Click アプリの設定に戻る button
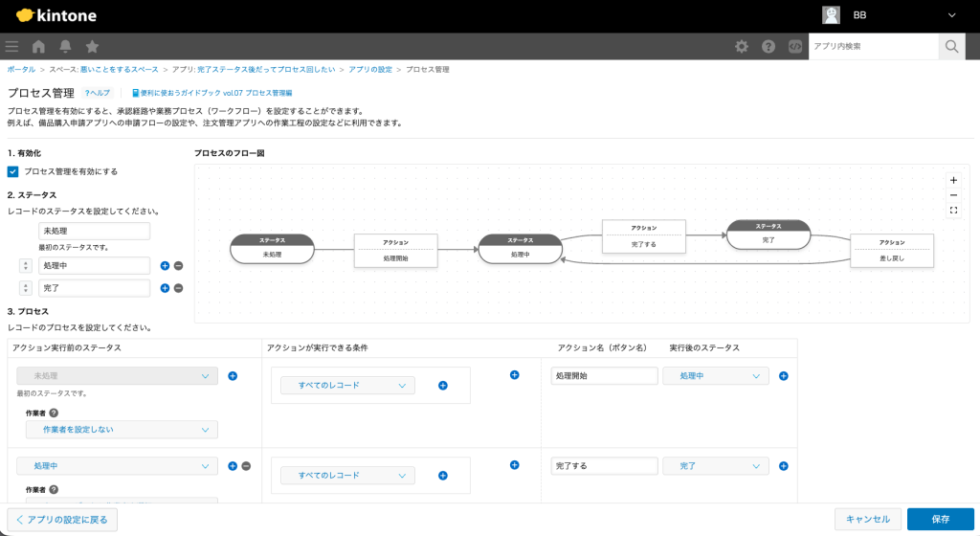The height and width of the screenshot is (536, 980). 62,519
